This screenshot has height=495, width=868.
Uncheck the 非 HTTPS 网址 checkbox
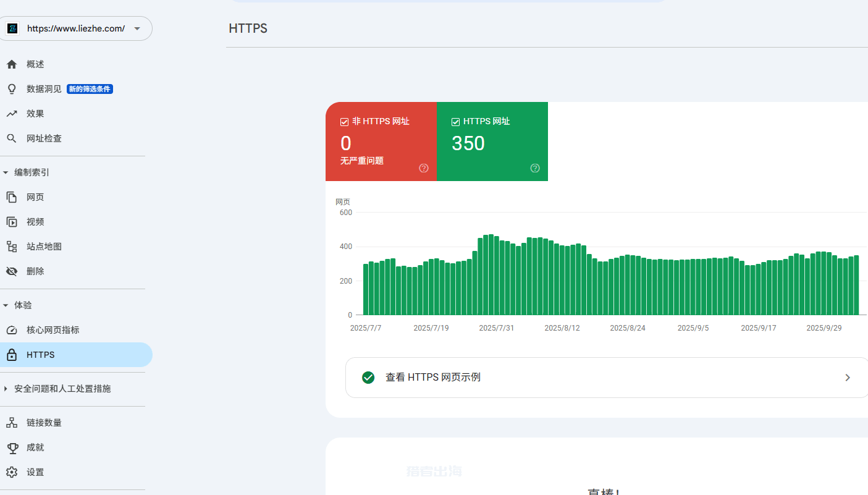click(345, 122)
